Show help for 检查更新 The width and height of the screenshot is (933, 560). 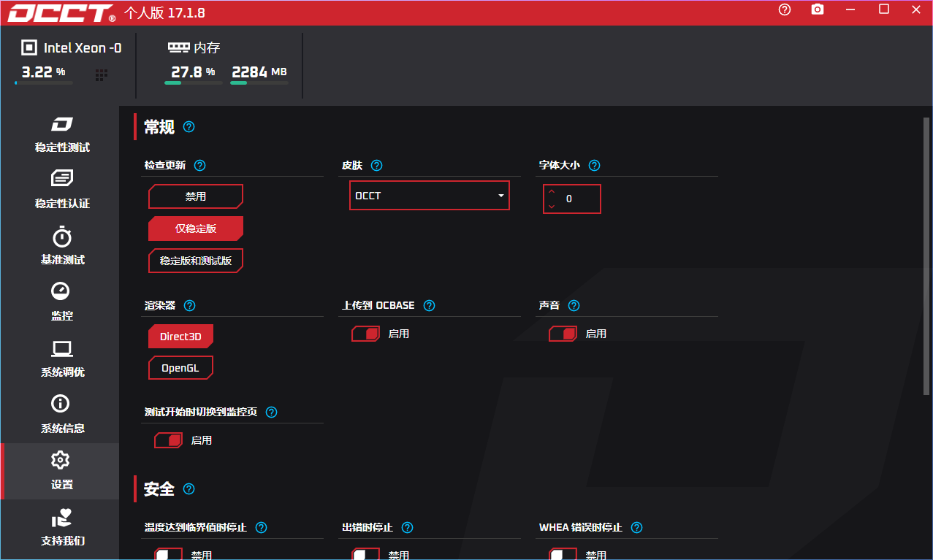click(200, 166)
